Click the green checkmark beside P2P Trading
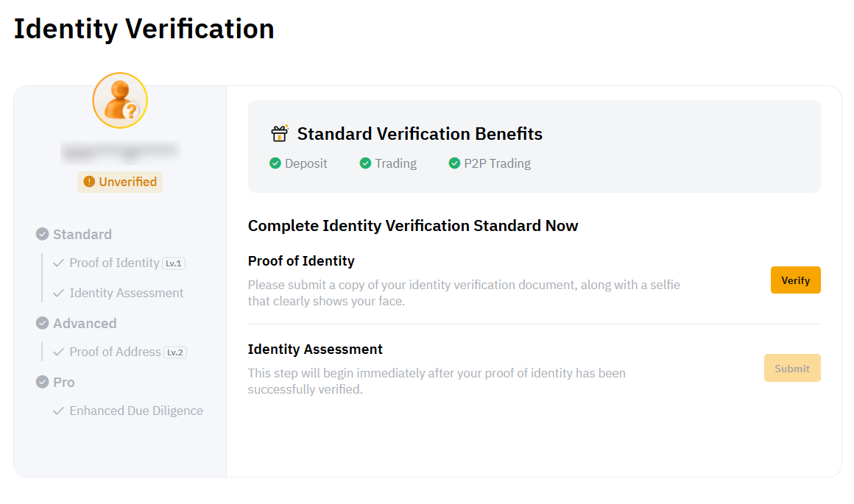The width and height of the screenshot is (854, 504). [x=454, y=163]
